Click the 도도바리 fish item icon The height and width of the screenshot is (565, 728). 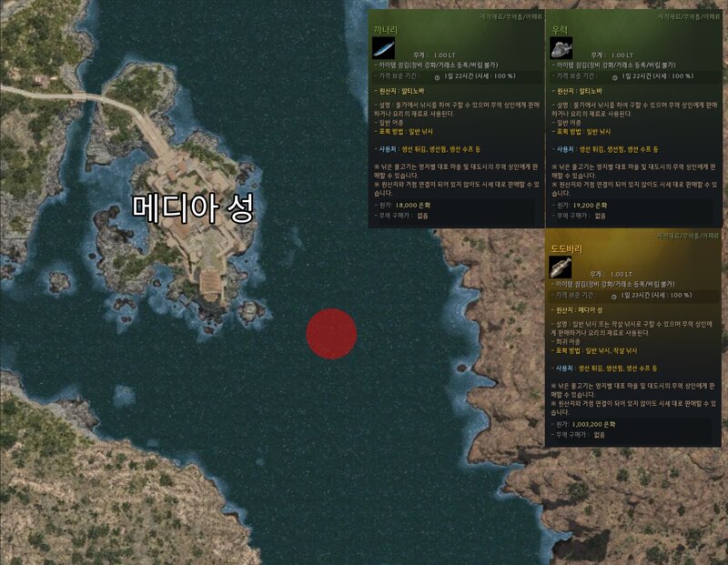[560, 267]
